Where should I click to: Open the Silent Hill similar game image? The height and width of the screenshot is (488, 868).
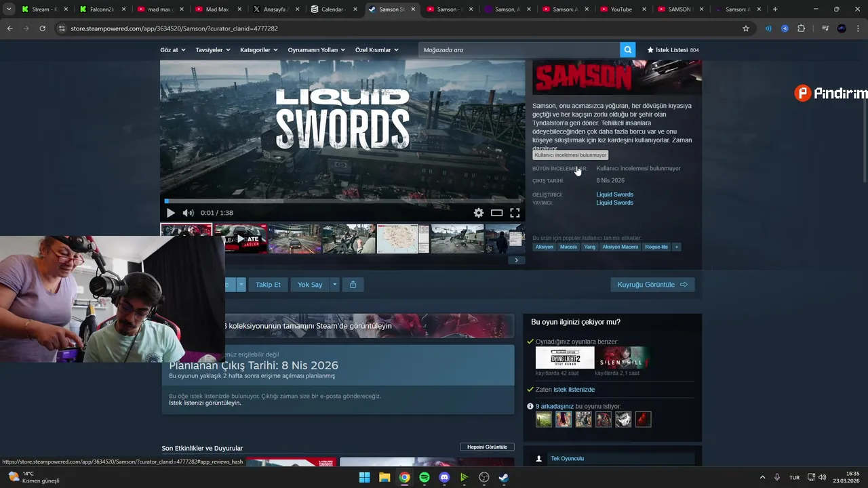(x=624, y=358)
